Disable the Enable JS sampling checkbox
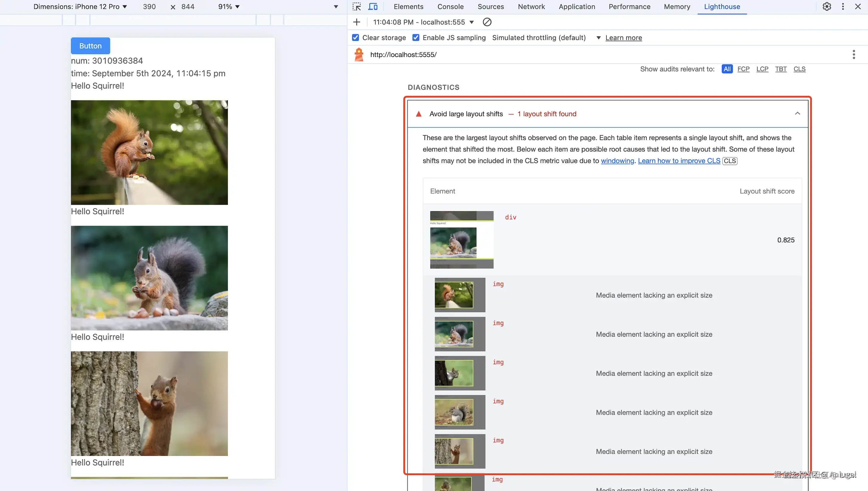Screen dimensions: 868x491 coord(416,38)
